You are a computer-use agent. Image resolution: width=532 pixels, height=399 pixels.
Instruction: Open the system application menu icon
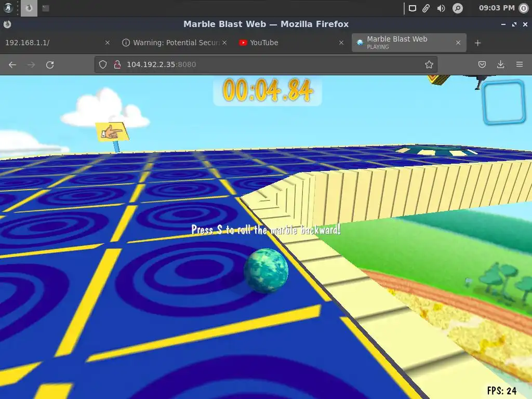coord(8,8)
